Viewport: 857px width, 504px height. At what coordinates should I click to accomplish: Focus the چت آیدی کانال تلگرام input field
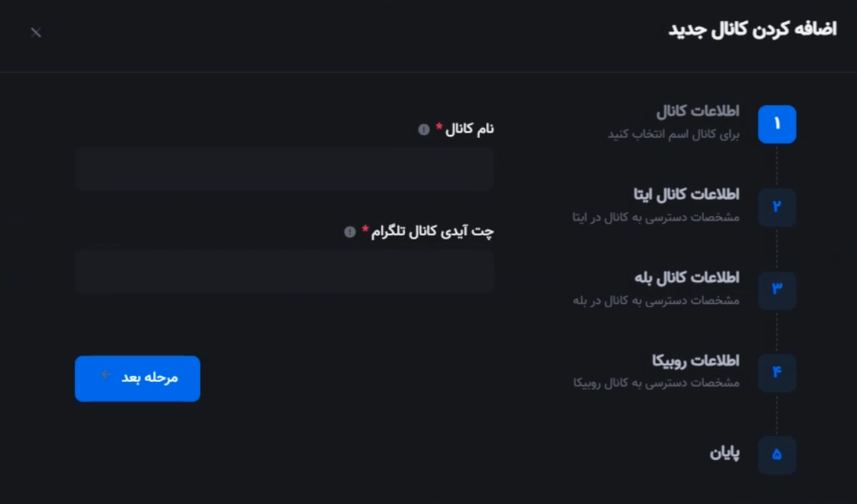[x=284, y=271]
